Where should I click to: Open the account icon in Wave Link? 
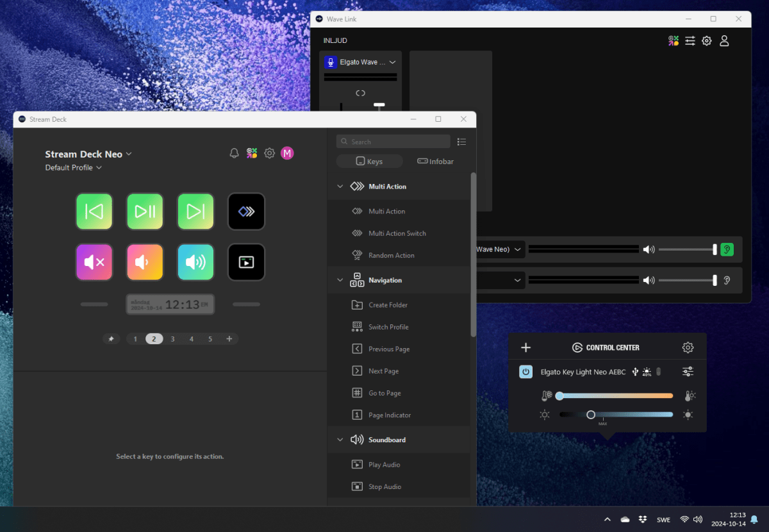[724, 40]
